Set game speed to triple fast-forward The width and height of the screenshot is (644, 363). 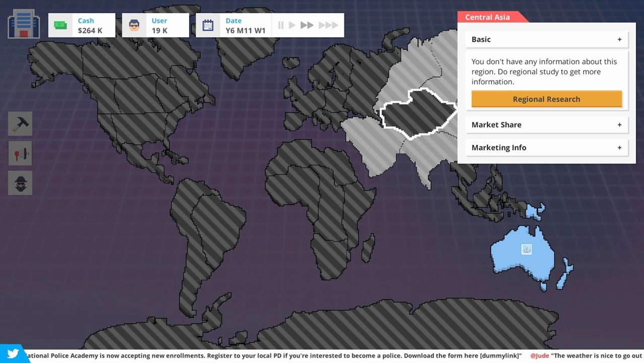point(328,25)
